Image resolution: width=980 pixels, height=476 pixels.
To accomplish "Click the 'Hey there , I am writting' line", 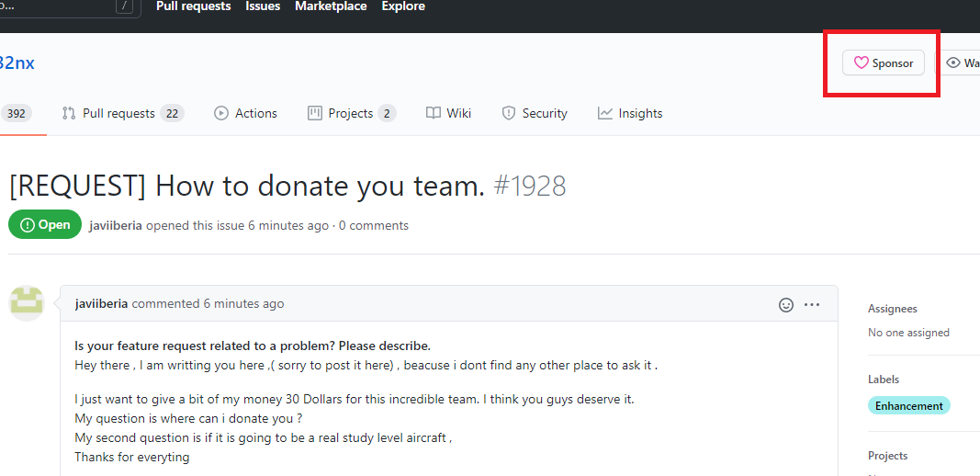I will (x=366, y=366).
